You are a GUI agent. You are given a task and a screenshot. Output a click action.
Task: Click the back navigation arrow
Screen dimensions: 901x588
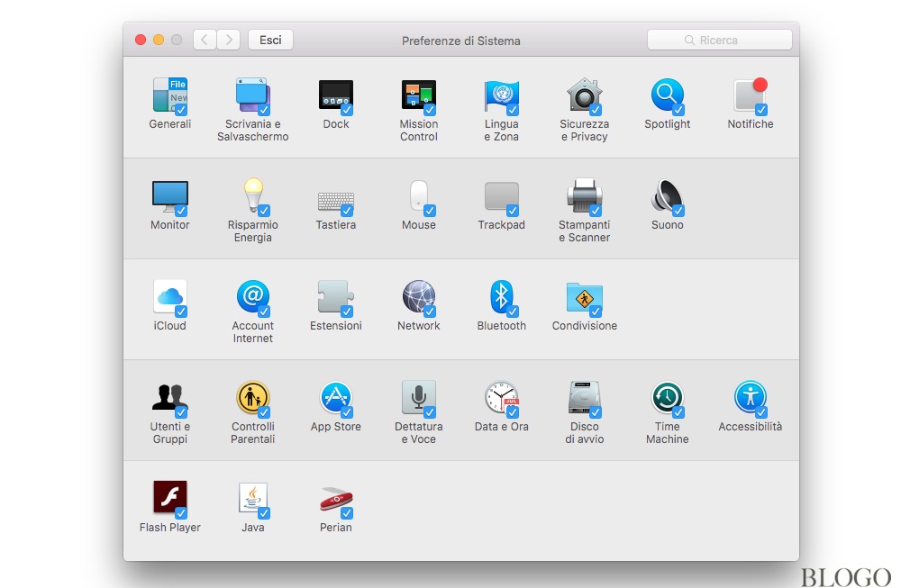(x=205, y=40)
